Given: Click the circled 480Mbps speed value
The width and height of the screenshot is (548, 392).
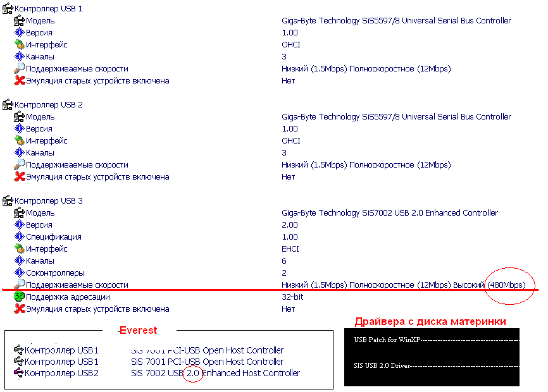Looking at the screenshot, I should [506, 285].
